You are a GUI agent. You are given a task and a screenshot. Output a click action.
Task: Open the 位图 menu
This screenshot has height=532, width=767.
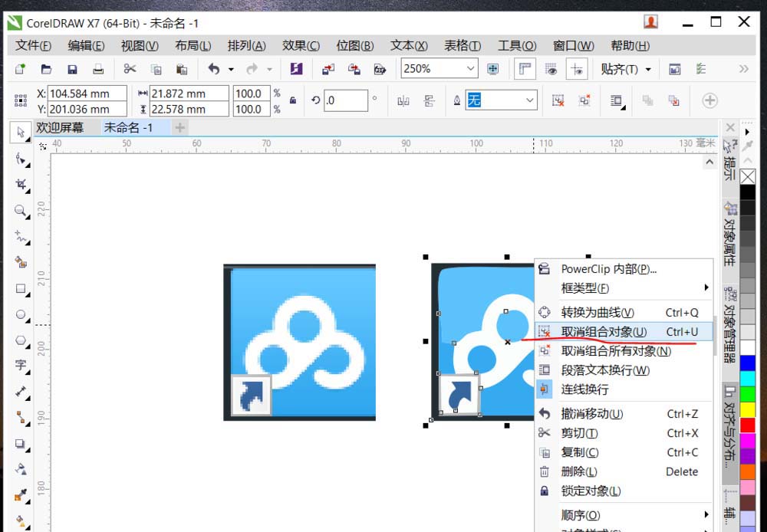click(x=354, y=45)
